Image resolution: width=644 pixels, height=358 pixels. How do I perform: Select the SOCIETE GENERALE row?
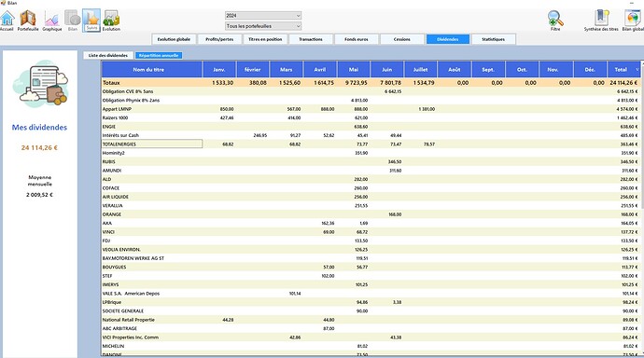point(371,310)
